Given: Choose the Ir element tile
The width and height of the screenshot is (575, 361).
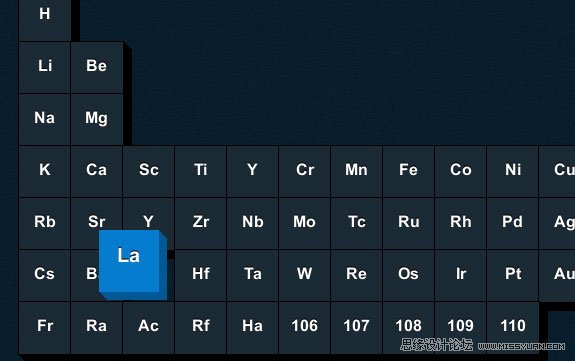Looking at the screenshot, I should pyautogui.click(x=461, y=276).
